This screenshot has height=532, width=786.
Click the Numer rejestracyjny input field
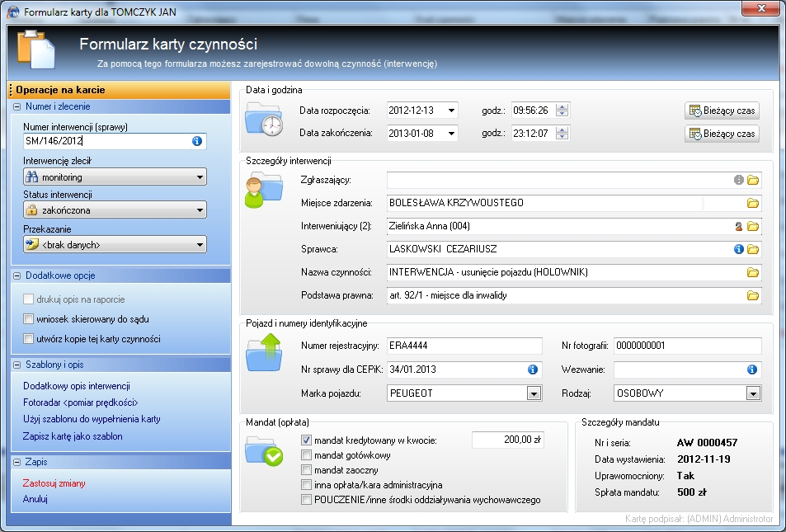464,345
